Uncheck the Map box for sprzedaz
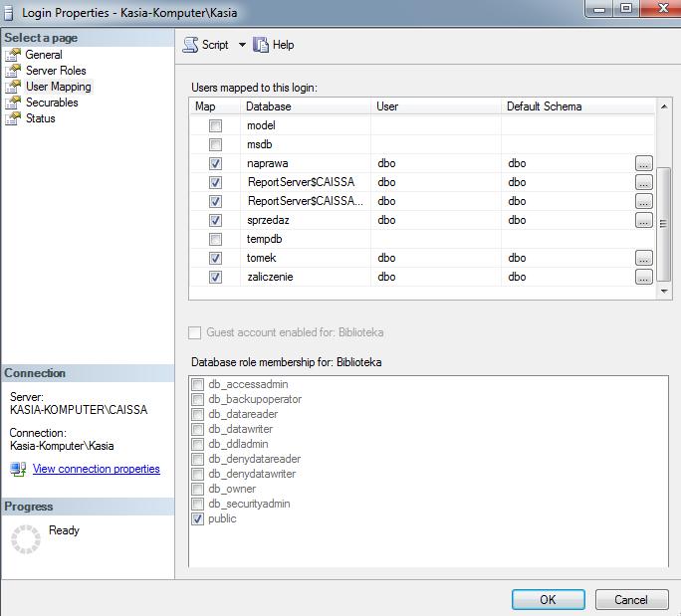The width and height of the screenshot is (681, 616). [x=215, y=221]
